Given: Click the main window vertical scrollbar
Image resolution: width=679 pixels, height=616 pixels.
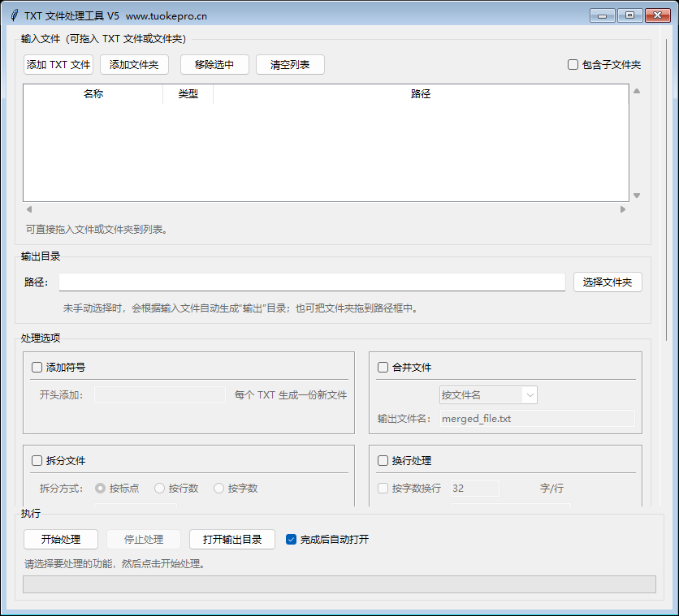Looking at the screenshot, I should pyautogui.click(x=667, y=191).
